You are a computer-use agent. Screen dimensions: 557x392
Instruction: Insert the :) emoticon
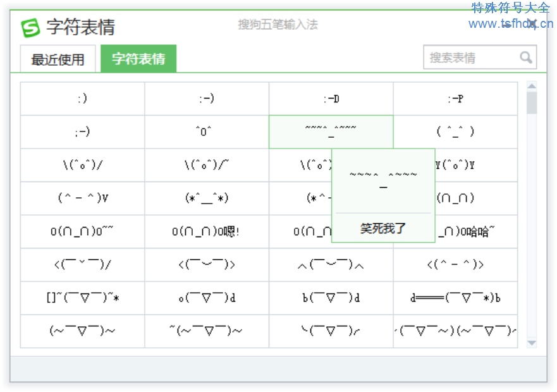point(82,99)
